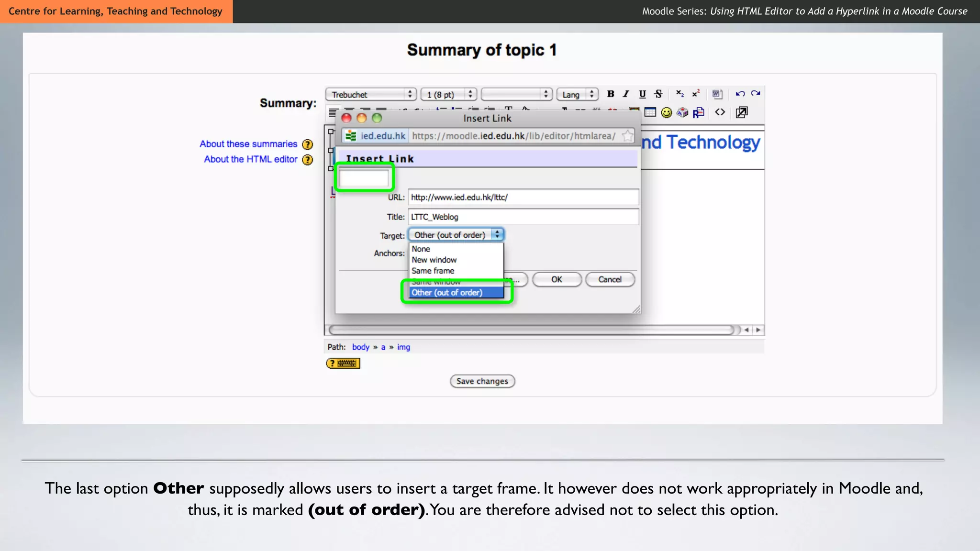Click the scroll left arrow in editor
Screen dimensions: 980x551
click(x=746, y=330)
